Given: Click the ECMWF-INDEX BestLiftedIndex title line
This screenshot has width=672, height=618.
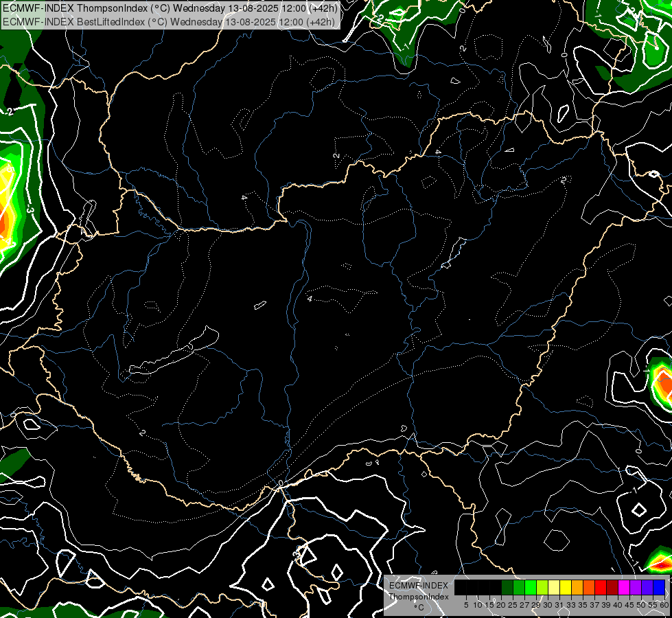Looking at the screenshot, I should [x=169, y=21].
